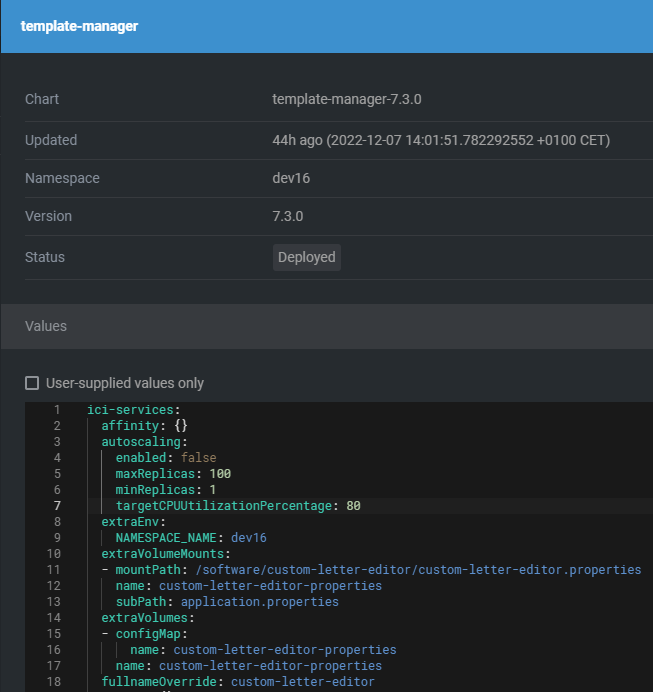Click line number 16 in gutter
The height and width of the screenshot is (692, 653).
point(54,650)
